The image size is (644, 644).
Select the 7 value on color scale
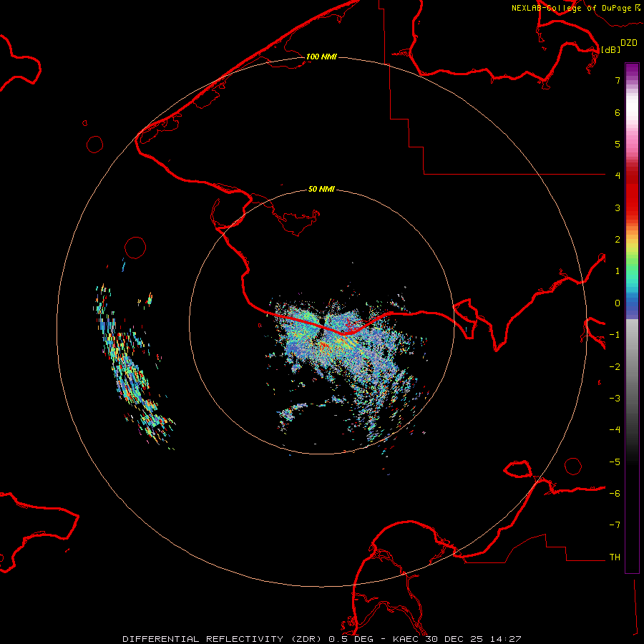tap(618, 80)
